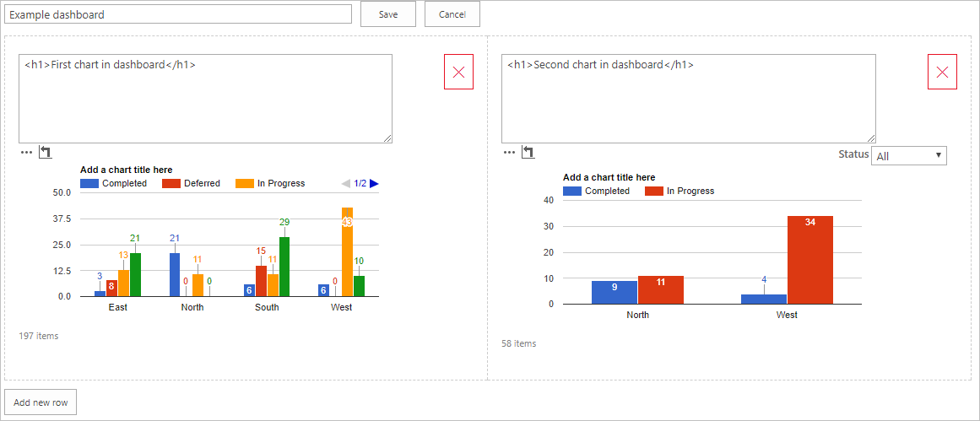
Task: Go to next legend page arrow
Action: coord(374,183)
